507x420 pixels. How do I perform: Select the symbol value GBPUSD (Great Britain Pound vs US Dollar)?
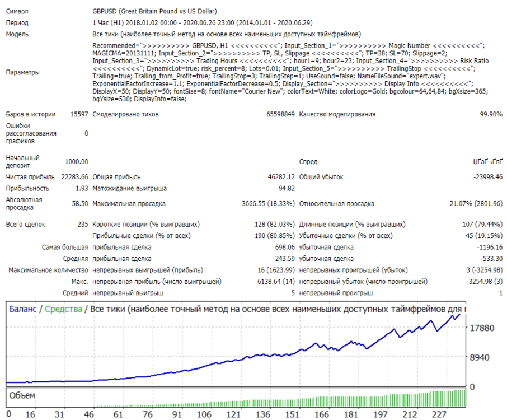click(154, 11)
